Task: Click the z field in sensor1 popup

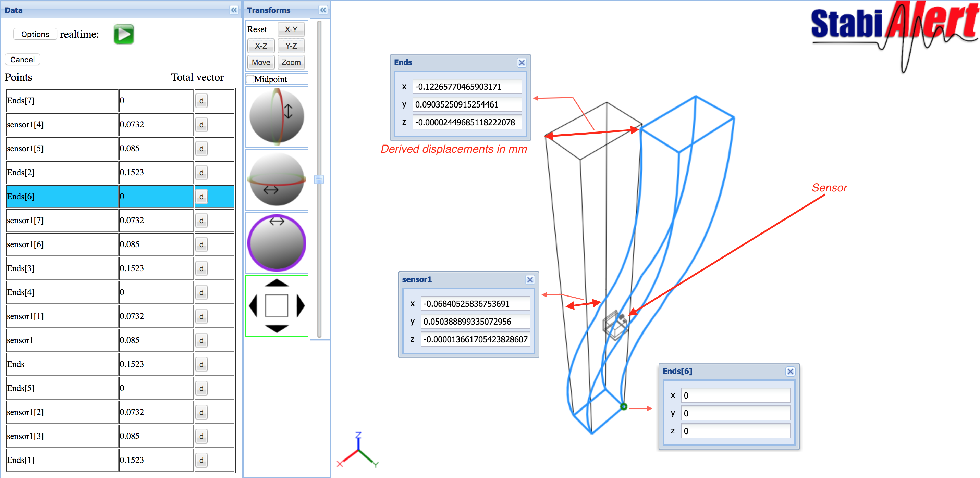Action: (x=475, y=340)
